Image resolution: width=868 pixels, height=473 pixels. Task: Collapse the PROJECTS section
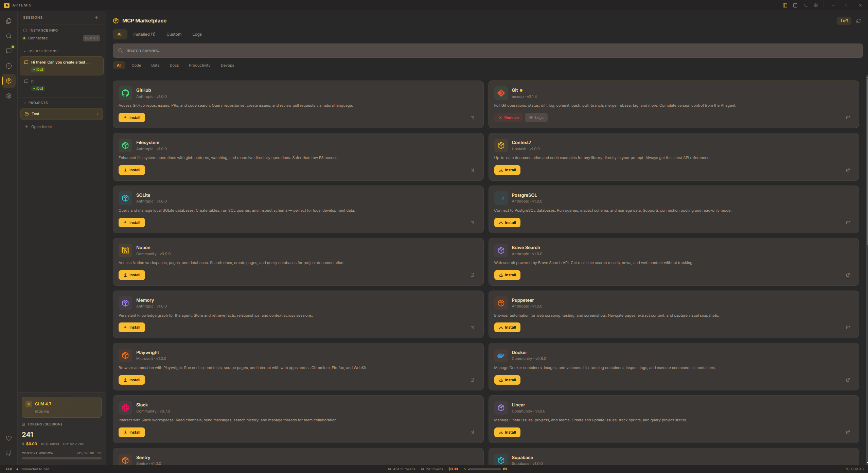(x=25, y=103)
